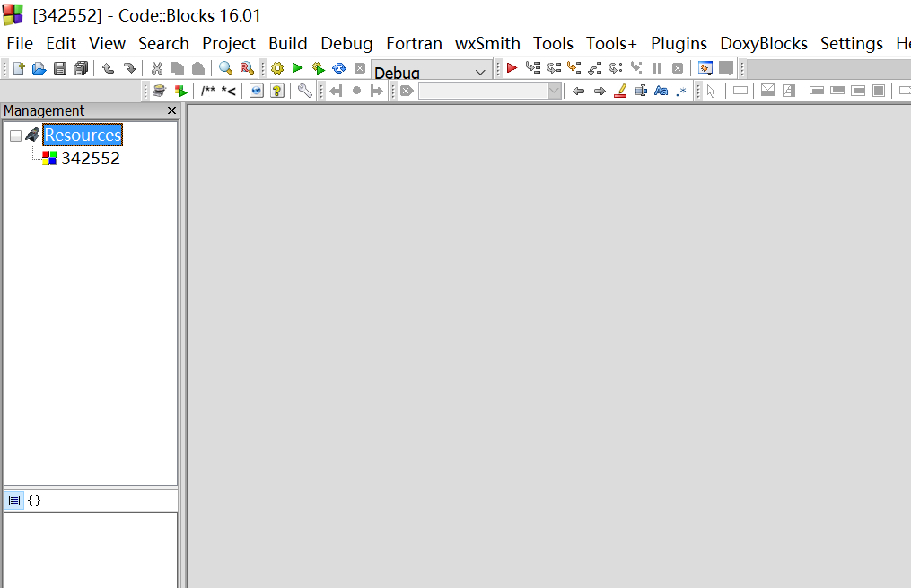Viewport: 911px width, 588px height.
Task: Build the project with gear icon
Action: tap(277, 68)
